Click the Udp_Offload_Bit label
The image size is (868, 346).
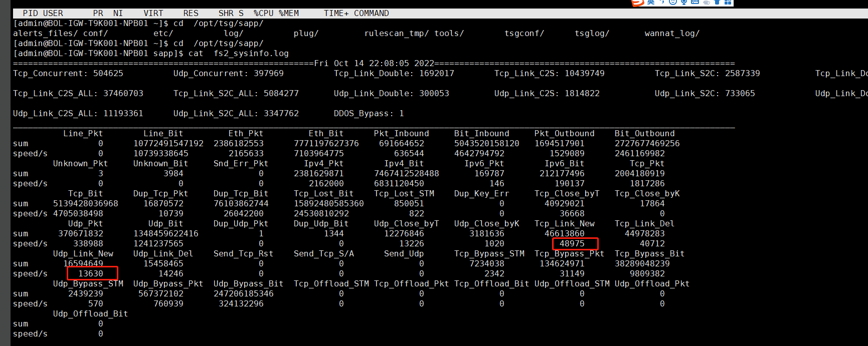click(90, 314)
